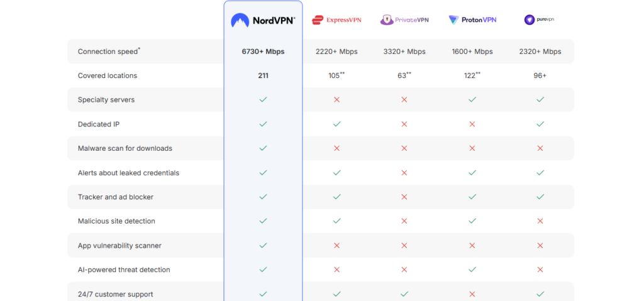Click PrivateVPN's 24/7 customer support checkmark
The height and width of the screenshot is (301, 644).
pyautogui.click(x=404, y=293)
